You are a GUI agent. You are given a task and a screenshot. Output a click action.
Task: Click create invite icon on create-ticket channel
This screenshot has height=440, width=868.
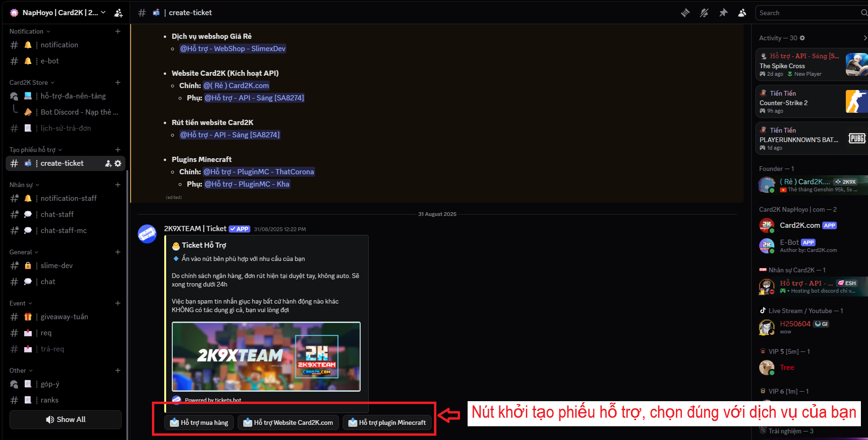pos(108,163)
